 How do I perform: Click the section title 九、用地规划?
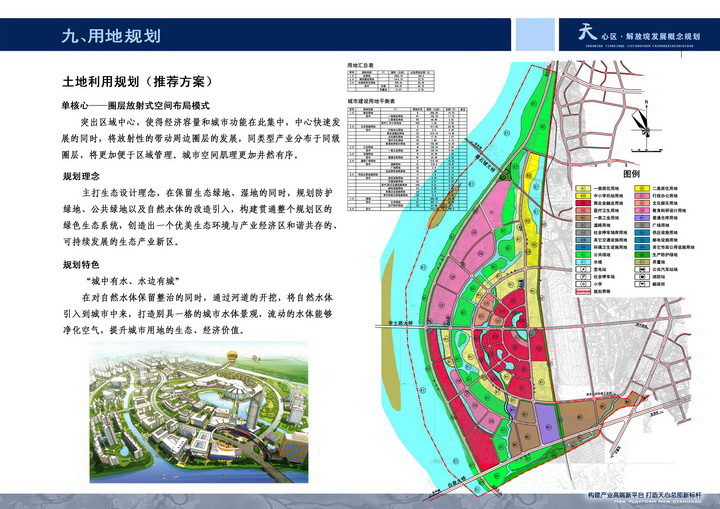111,36
